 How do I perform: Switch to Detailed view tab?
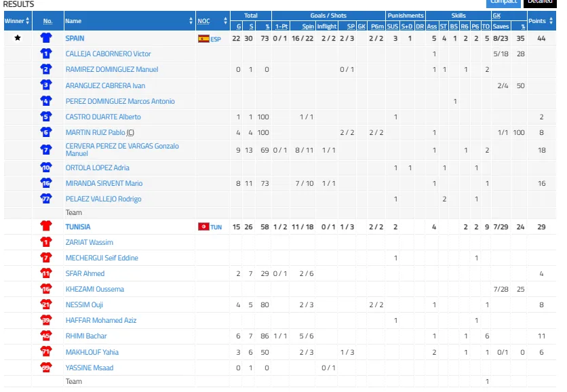tap(540, 2)
